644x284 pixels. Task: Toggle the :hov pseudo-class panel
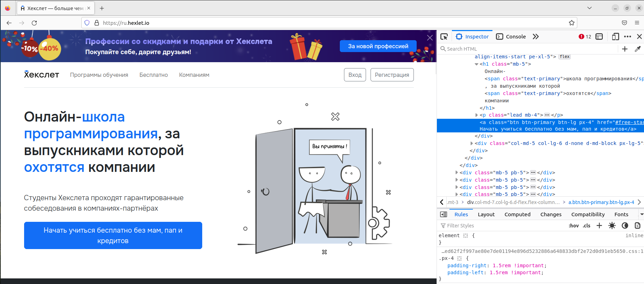pos(574,226)
